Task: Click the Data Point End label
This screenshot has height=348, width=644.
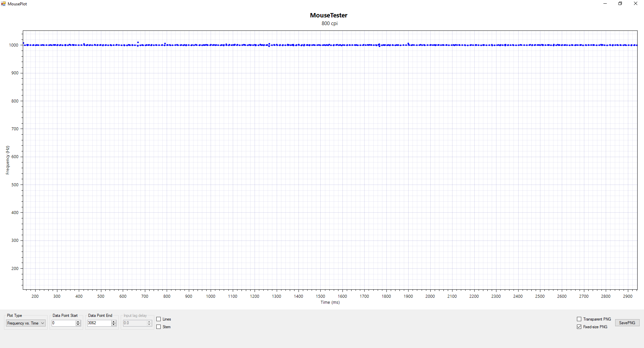Action: point(100,316)
